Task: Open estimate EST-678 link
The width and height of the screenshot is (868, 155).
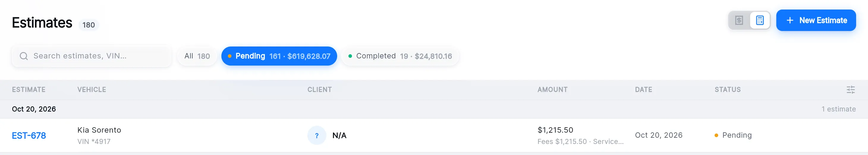Action: click(x=29, y=136)
